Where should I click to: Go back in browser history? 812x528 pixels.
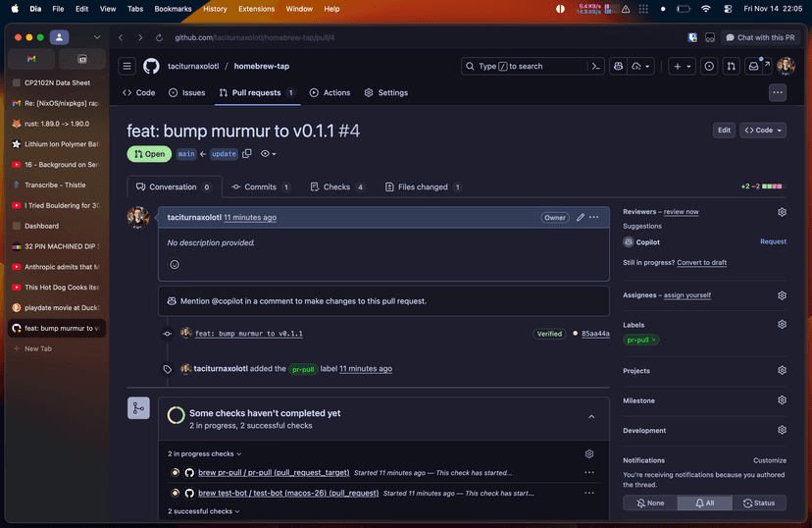point(121,37)
